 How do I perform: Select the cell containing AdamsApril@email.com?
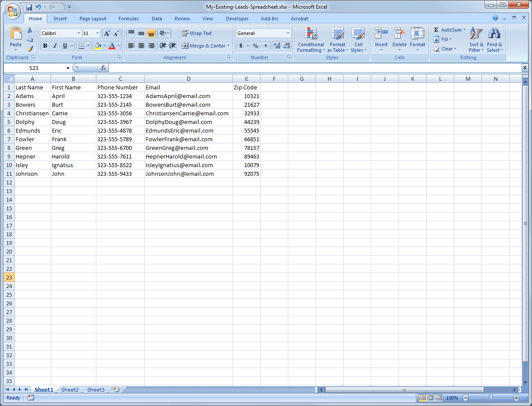pos(188,96)
